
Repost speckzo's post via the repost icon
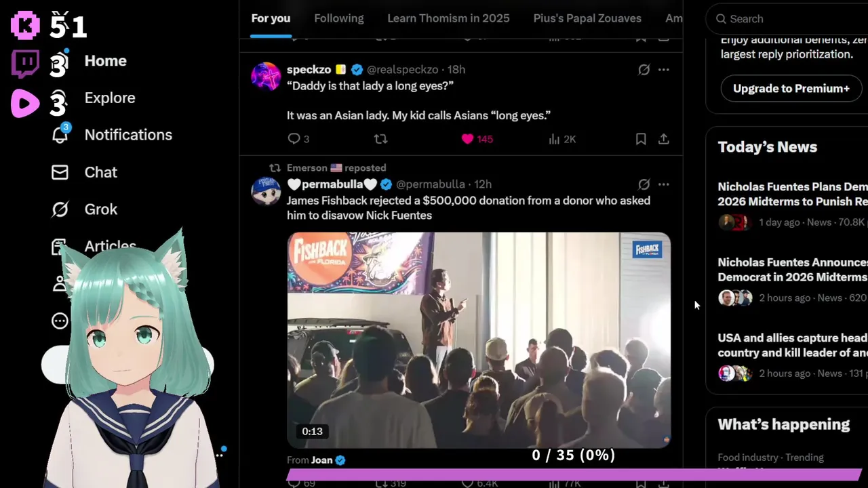click(x=381, y=139)
